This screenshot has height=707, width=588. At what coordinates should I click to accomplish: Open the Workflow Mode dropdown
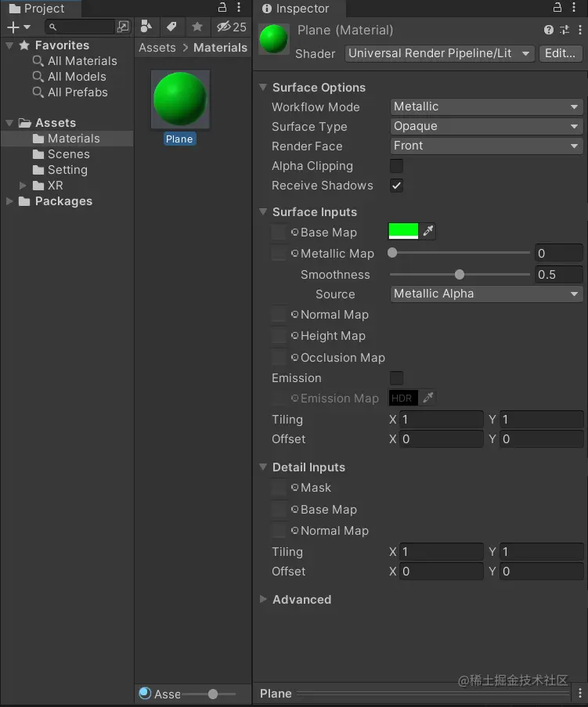[x=486, y=106]
